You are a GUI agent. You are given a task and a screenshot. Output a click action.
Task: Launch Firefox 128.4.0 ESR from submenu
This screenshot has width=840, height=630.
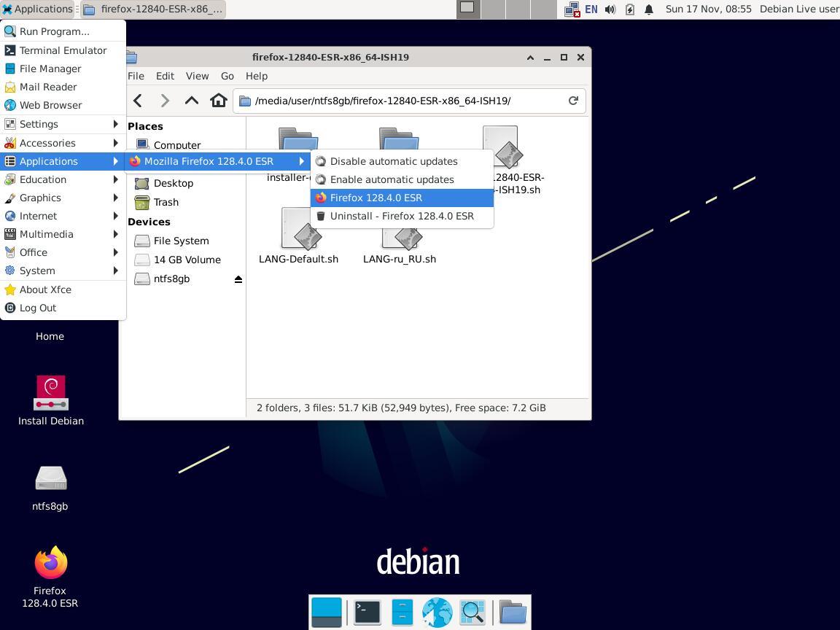click(x=402, y=198)
